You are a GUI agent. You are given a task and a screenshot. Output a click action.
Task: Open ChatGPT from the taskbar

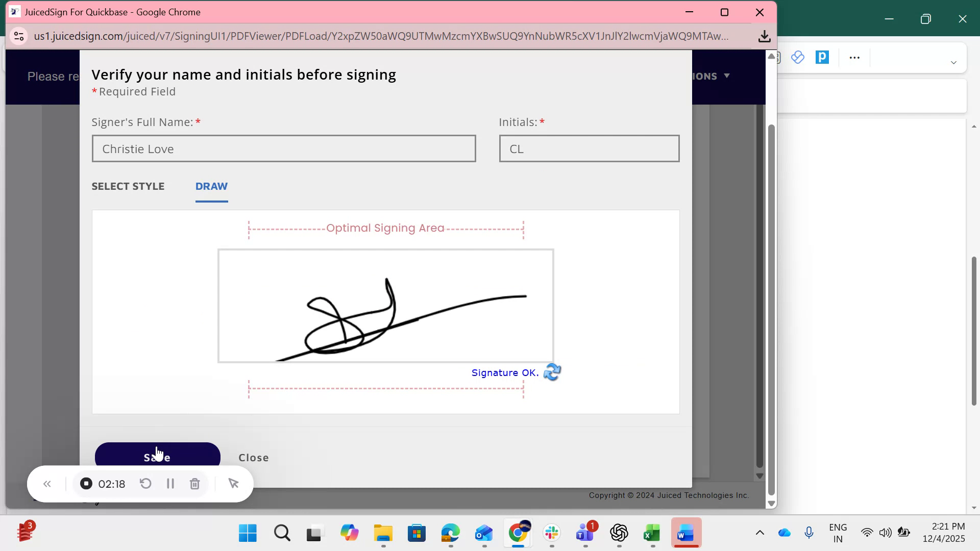(x=619, y=533)
